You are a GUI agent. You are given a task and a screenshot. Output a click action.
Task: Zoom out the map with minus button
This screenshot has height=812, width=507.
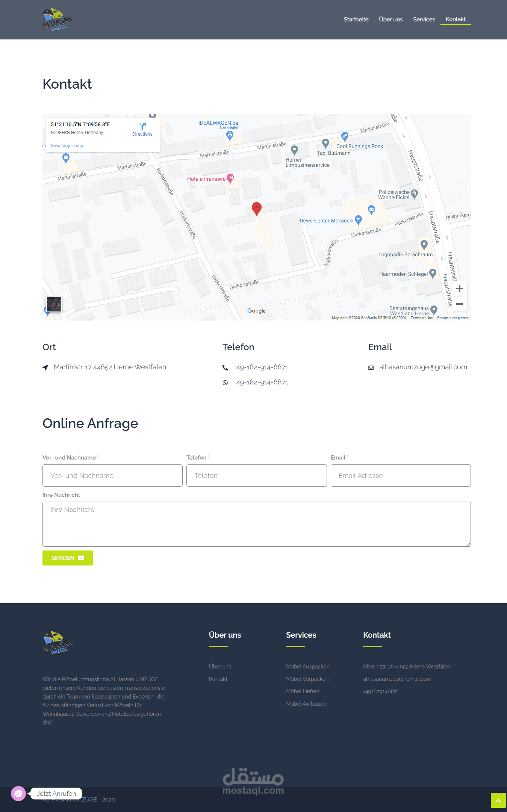pos(460,304)
